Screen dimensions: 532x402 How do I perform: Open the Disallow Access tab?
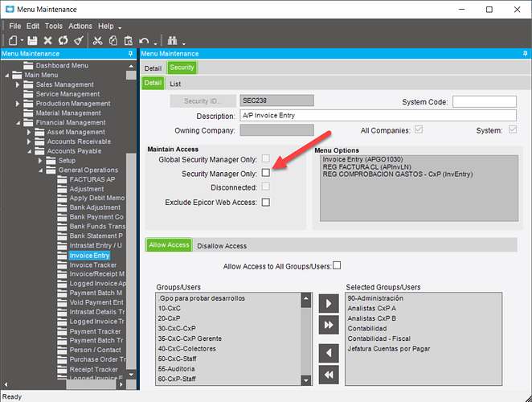coord(222,246)
